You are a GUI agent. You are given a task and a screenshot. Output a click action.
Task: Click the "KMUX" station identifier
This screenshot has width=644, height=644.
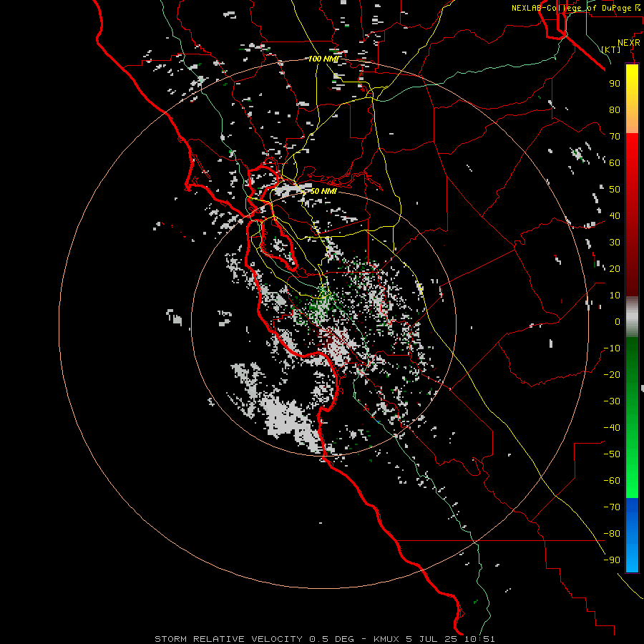click(386, 639)
